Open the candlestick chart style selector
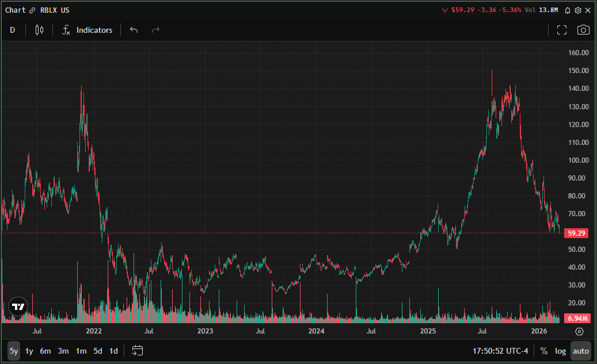597x364 pixels. tap(39, 30)
